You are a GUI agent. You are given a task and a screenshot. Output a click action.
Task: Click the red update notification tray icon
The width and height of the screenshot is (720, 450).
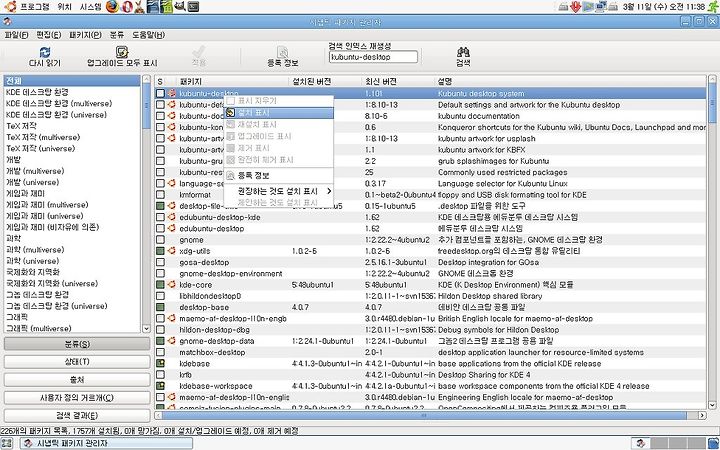(x=575, y=7)
